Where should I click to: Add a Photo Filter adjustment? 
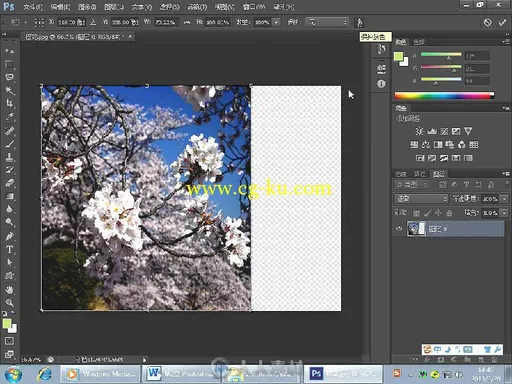[x=450, y=144]
